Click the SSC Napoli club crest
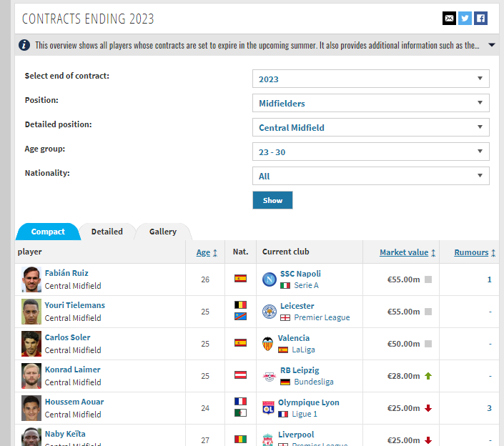 pyautogui.click(x=270, y=279)
